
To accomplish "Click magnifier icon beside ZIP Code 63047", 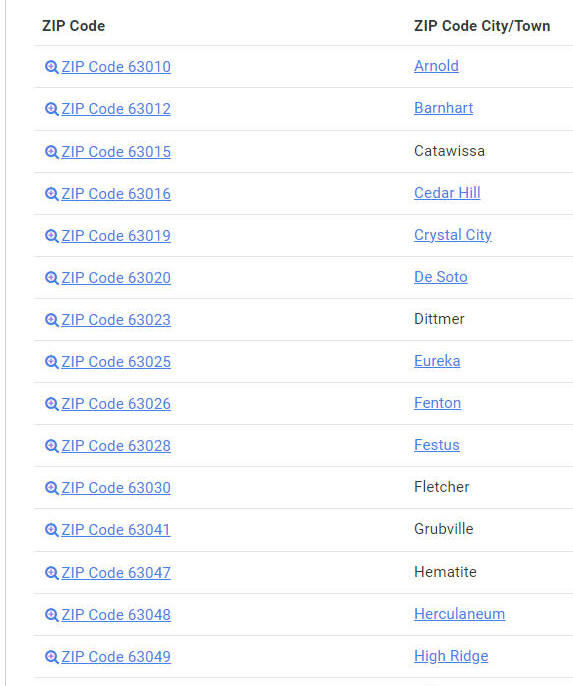I will click(x=52, y=573).
